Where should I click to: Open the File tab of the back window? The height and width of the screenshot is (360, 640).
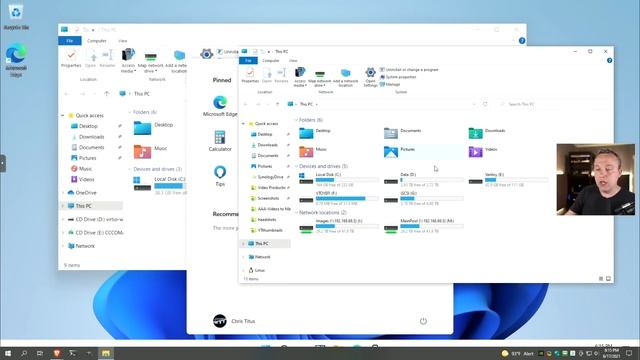coord(70,41)
